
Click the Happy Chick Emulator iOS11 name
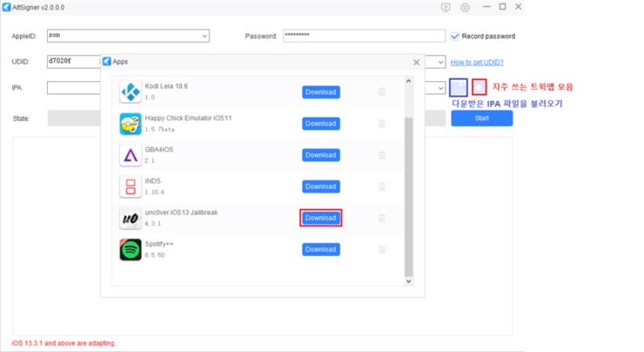click(188, 118)
